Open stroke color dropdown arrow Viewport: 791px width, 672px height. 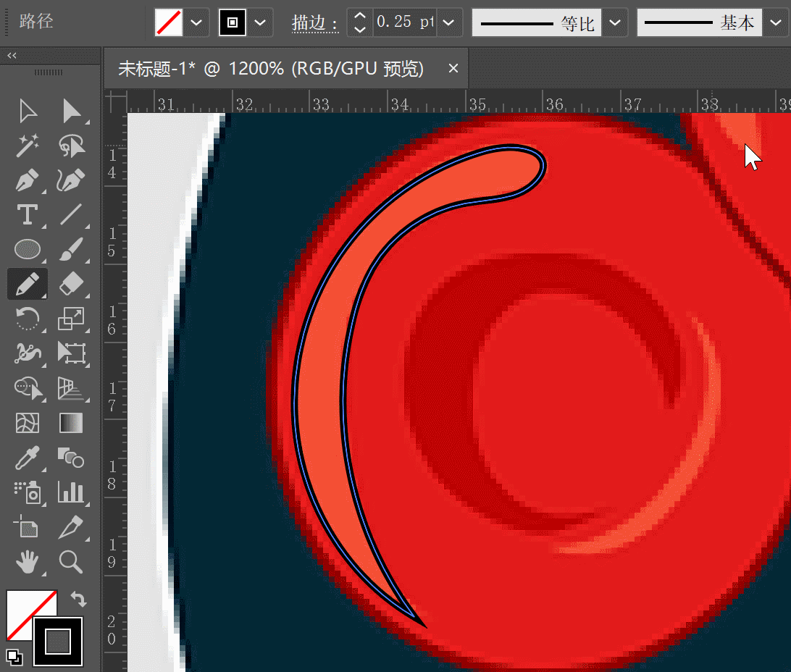click(x=260, y=22)
